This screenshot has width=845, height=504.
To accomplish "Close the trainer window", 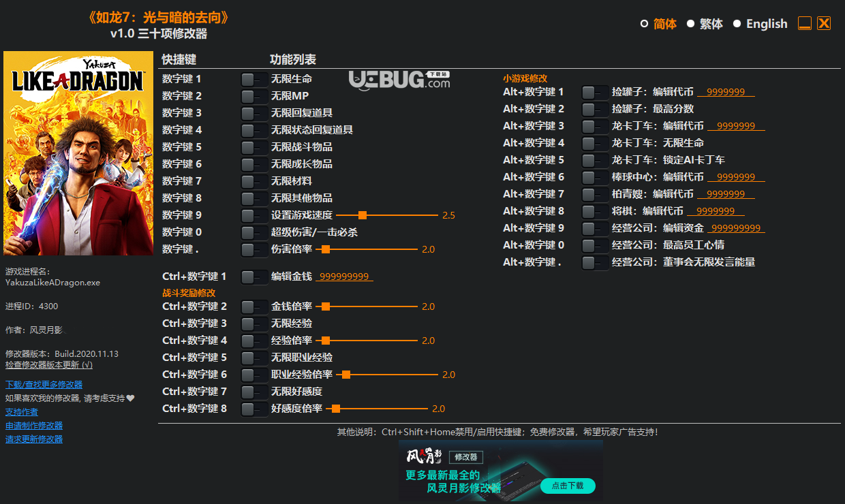I will (824, 23).
